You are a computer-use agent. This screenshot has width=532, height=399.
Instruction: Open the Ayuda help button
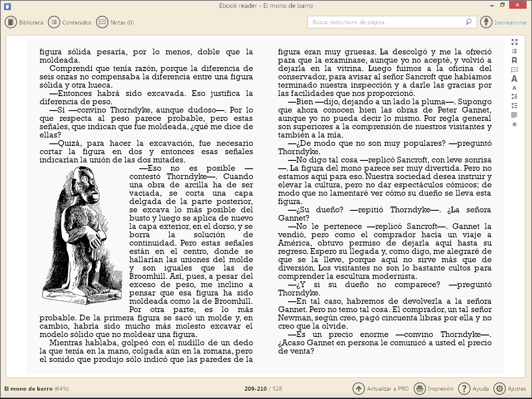click(473, 389)
